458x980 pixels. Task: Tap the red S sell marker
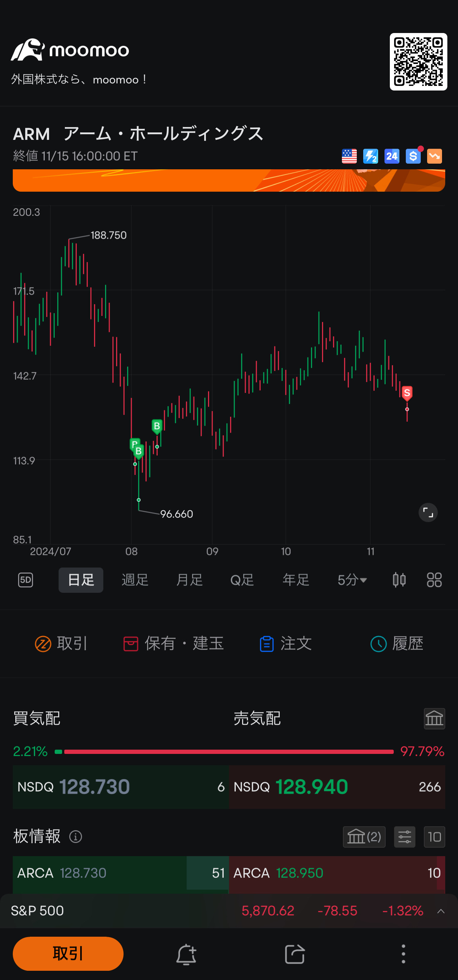407,393
